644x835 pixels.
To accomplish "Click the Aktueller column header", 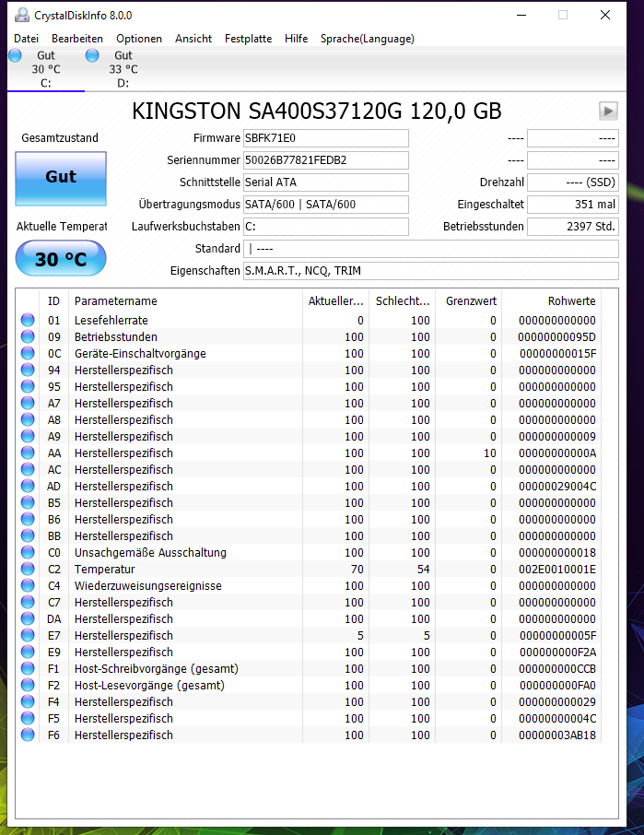I will (x=336, y=300).
